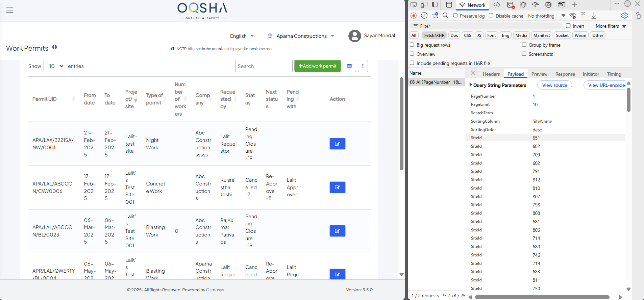Toggle the Disable cache checkbox
Image resolution: width=644 pixels, height=300 pixels.
[x=491, y=16]
